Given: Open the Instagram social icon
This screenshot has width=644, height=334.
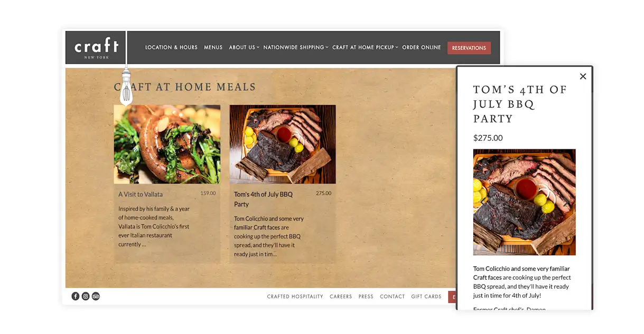Looking at the screenshot, I should pyautogui.click(x=86, y=296).
